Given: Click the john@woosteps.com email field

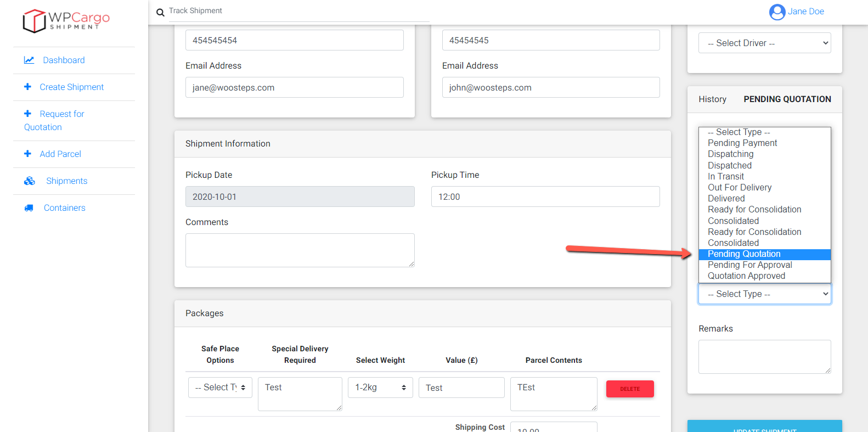Looking at the screenshot, I should coord(551,87).
